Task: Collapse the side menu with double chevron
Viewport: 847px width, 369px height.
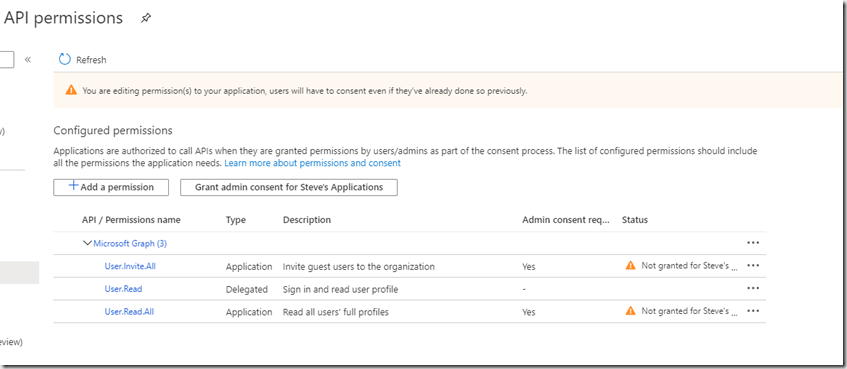Action: [x=28, y=59]
